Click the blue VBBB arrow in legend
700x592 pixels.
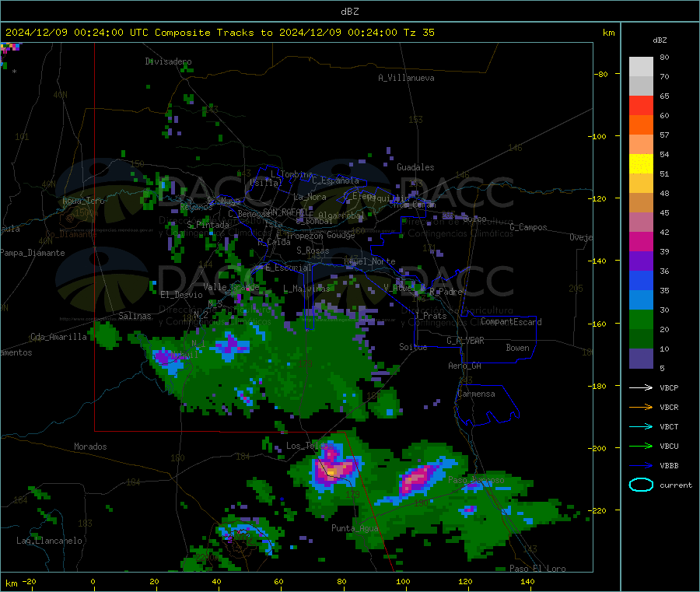(x=641, y=465)
